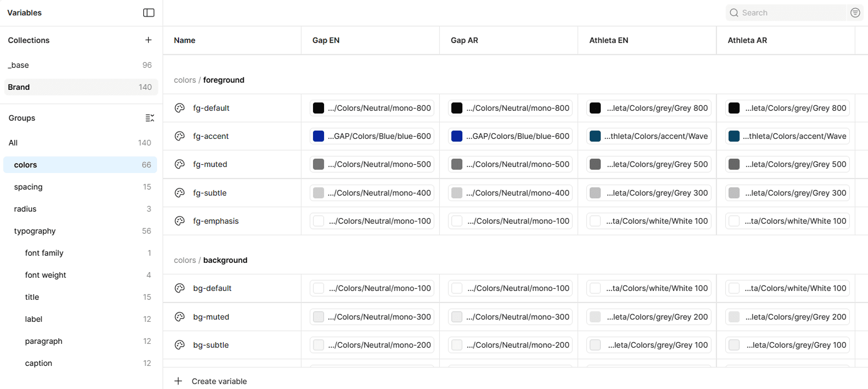868x389 pixels.
Task: Click the Athleta EN mode column header
Action: coord(647,40)
